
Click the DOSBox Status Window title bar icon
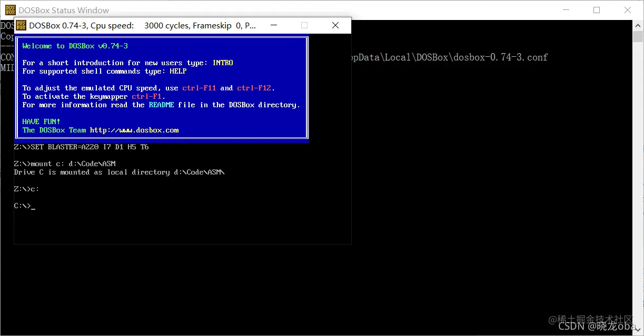(x=10, y=10)
